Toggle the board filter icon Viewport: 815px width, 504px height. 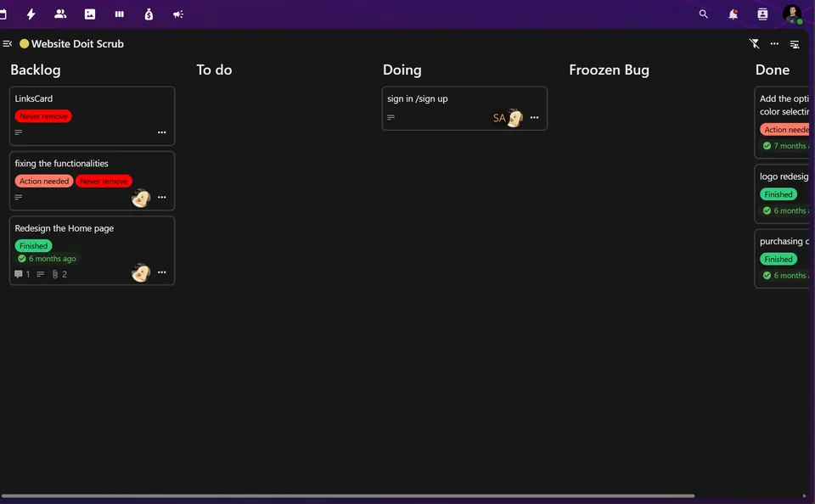[754, 43]
